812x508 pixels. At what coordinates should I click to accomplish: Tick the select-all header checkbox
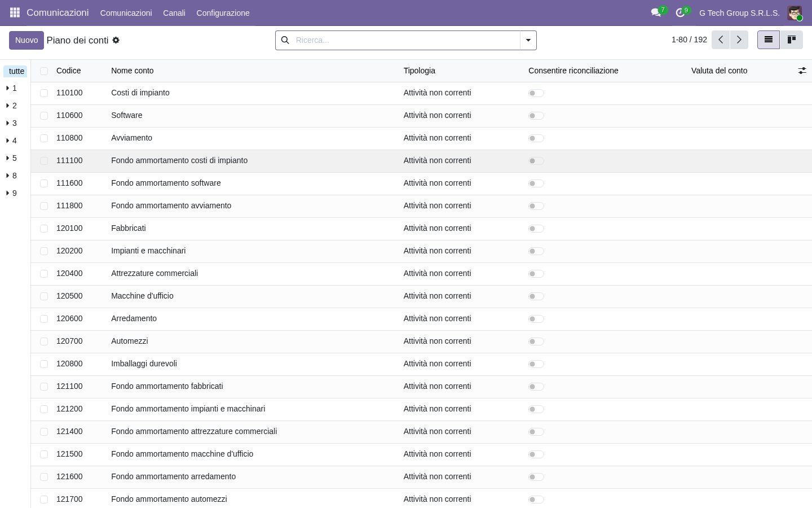click(44, 71)
